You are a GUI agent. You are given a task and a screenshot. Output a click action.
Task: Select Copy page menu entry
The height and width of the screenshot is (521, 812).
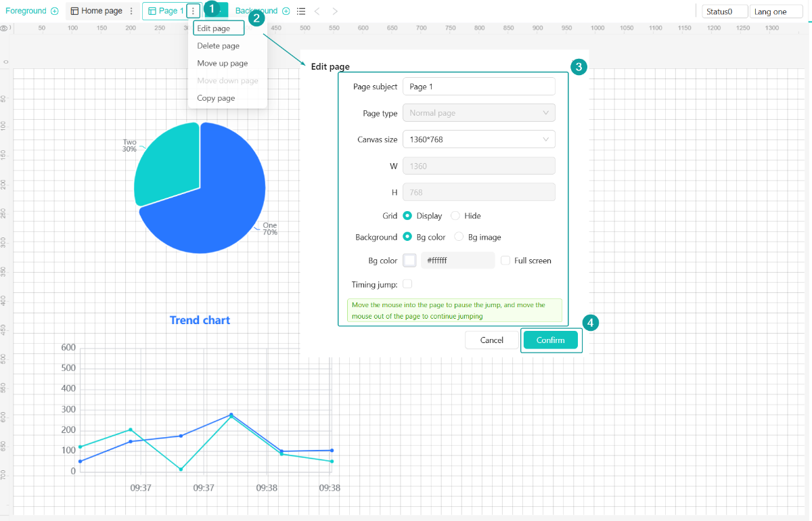coord(216,98)
